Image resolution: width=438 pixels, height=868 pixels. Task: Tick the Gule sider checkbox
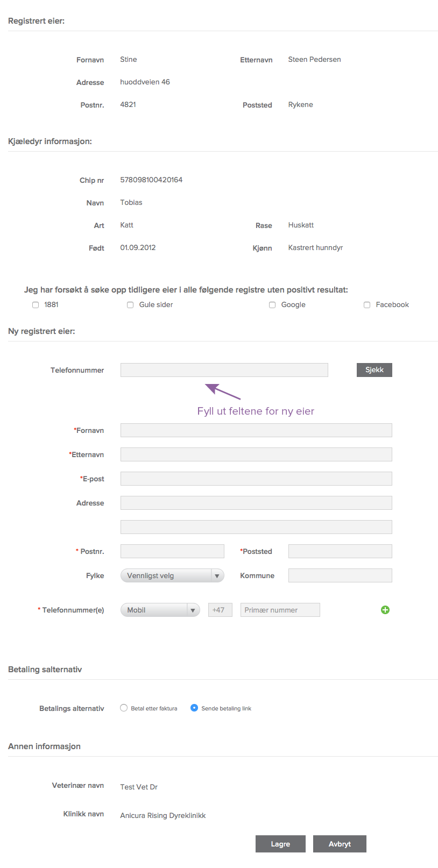click(130, 305)
